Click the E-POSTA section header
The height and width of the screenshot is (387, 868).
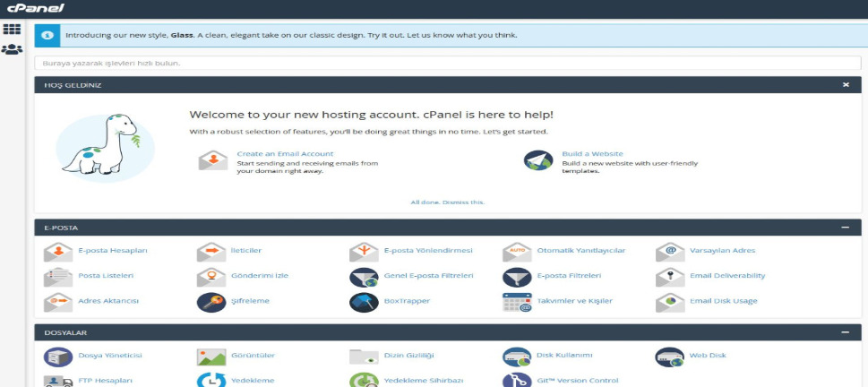coord(448,228)
